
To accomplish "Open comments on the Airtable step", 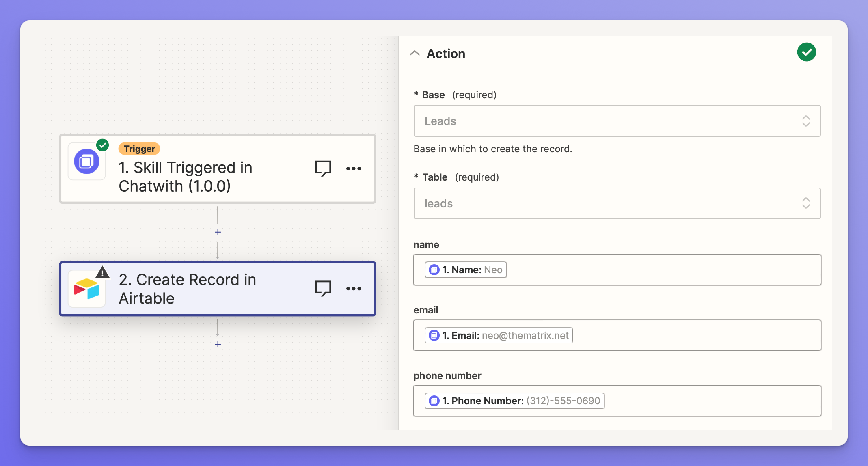I will click(323, 288).
